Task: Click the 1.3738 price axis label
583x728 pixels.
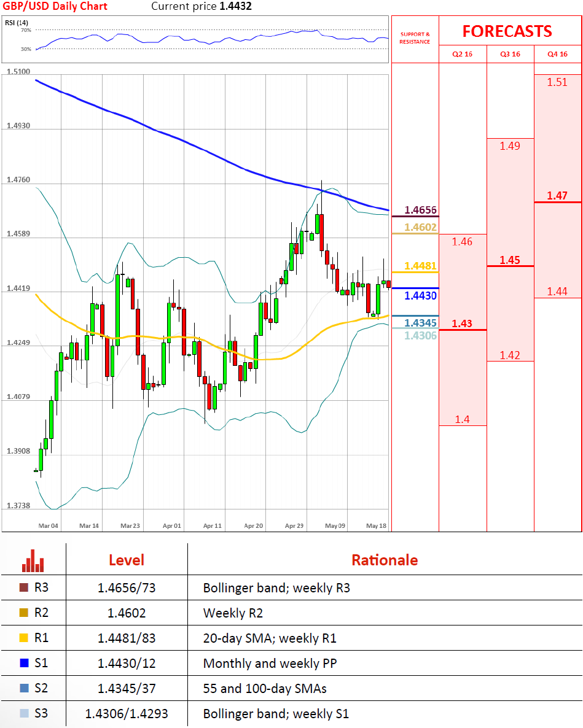Action: (18, 506)
